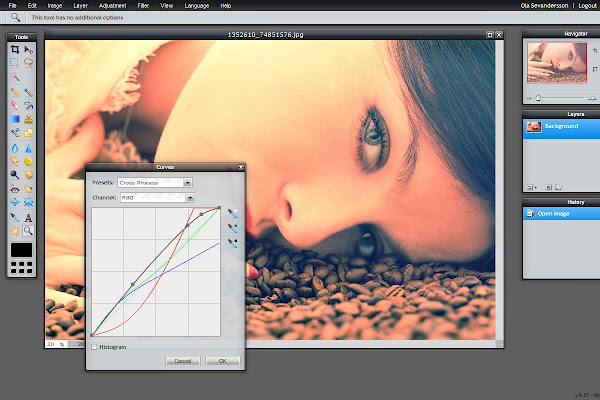
Task: Open the Filter menu
Action: (x=143, y=5)
